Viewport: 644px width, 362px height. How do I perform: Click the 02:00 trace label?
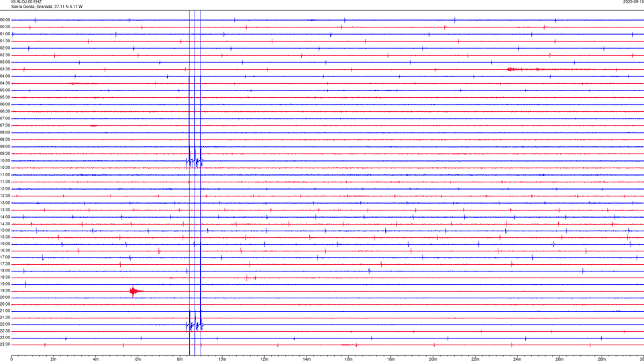(x=5, y=48)
